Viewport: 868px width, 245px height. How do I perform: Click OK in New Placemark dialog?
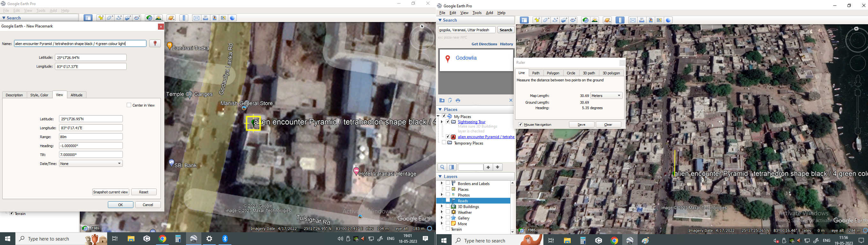[121, 204]
